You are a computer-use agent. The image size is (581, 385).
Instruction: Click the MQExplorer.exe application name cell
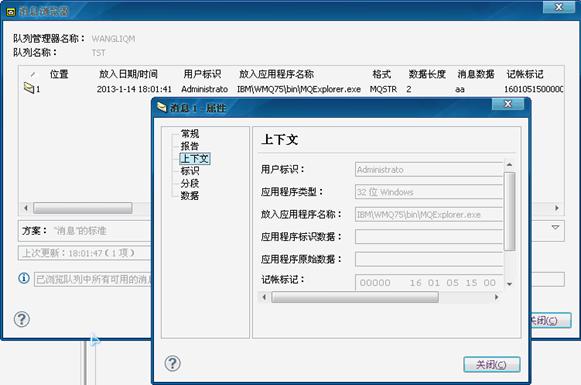coord(299,89)
